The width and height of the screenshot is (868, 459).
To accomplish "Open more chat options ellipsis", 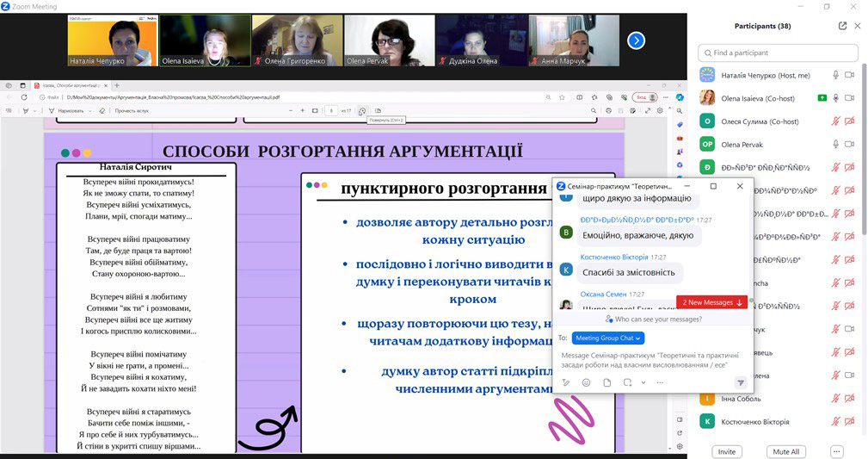I will [x=660, y=382].
